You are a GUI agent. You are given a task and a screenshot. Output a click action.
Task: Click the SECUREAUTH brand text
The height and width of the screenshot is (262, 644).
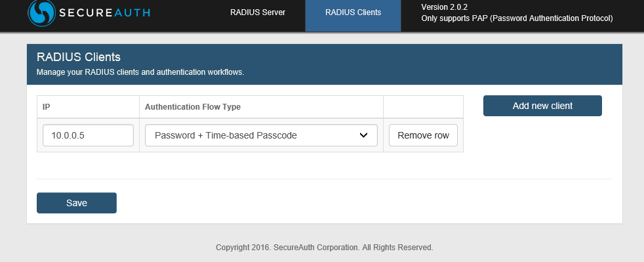click(104, 12)
